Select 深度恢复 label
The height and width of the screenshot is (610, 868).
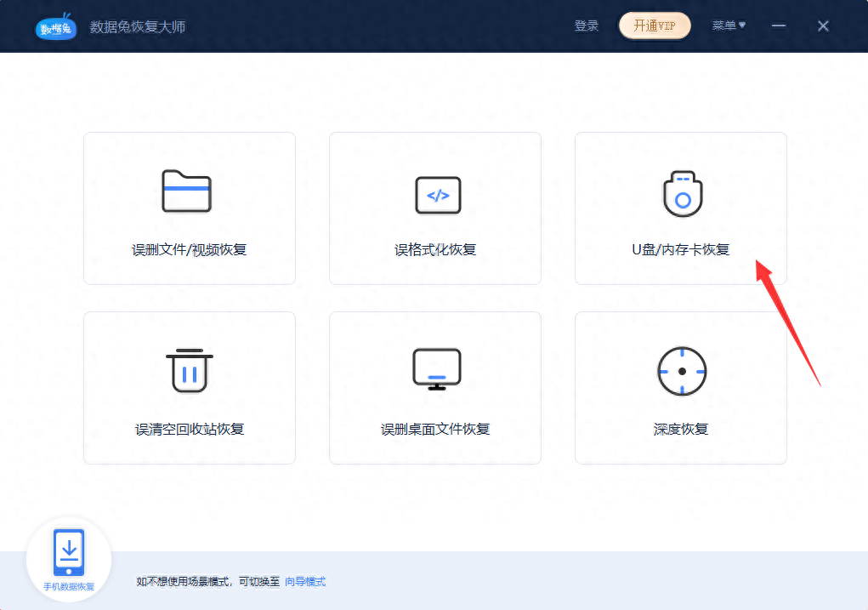(x=681, y=430)
